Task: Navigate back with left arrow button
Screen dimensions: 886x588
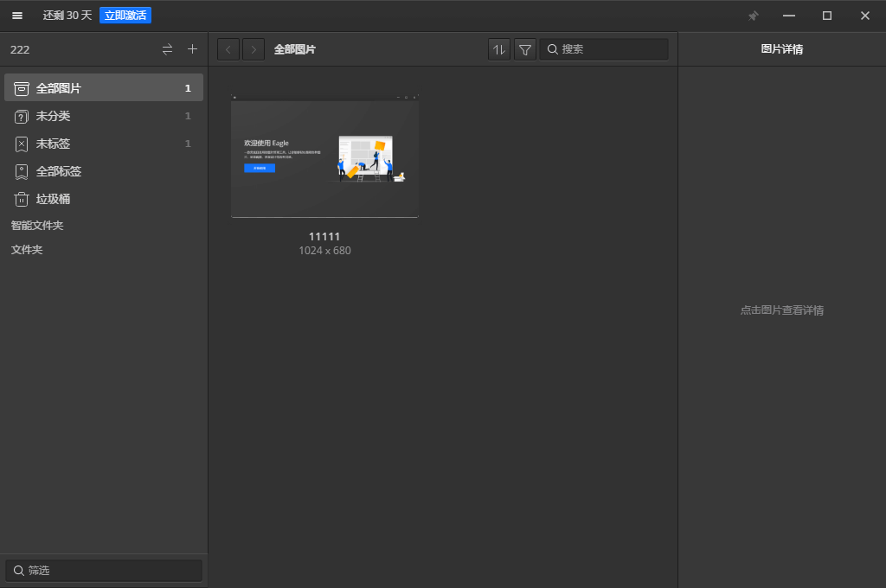Action: pos(228,49)
